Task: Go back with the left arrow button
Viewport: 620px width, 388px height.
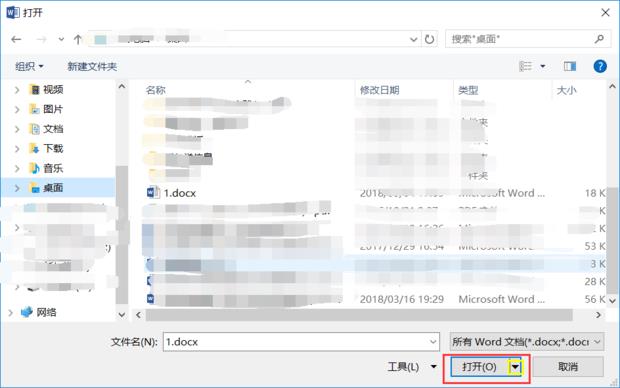Action: click(16, 39)
